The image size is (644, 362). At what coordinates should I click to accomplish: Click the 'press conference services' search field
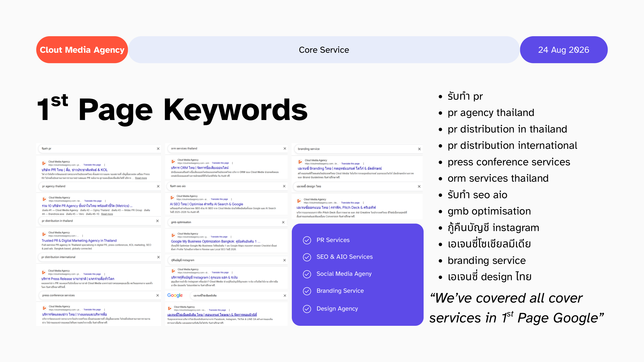click(100, 295)
